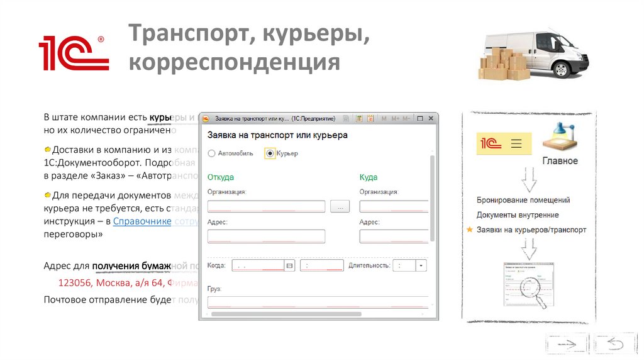Click the Откуда Организация input field
644x361 pixels.
point(266,206)
